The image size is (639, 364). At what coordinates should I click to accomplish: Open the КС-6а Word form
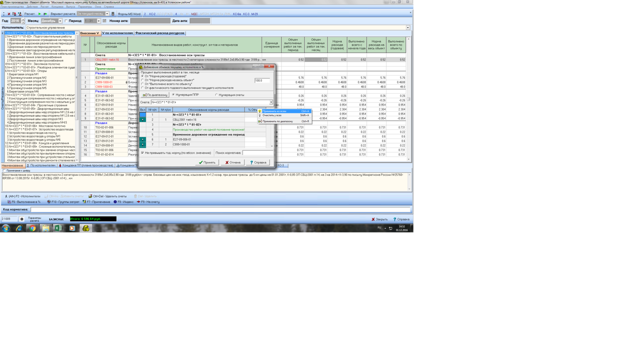(237, 14)
